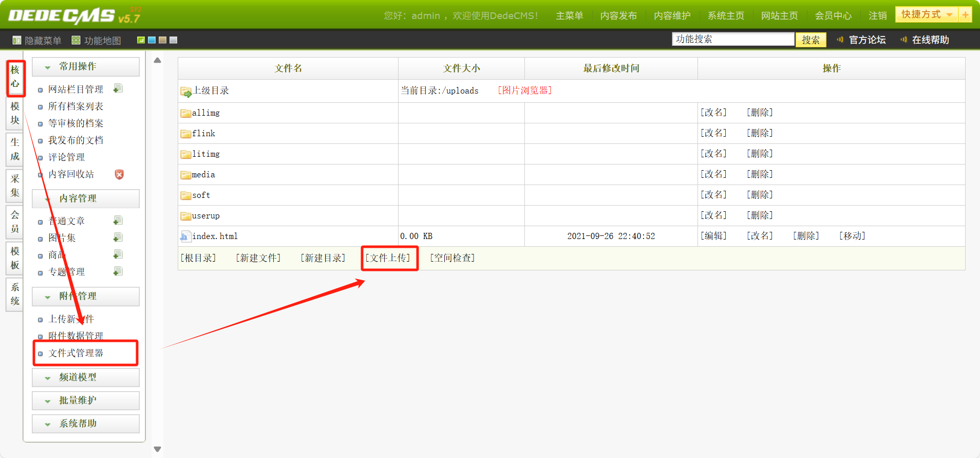Open the media folder icon
This screenshot has height=458, width=980.
[185, 175]
